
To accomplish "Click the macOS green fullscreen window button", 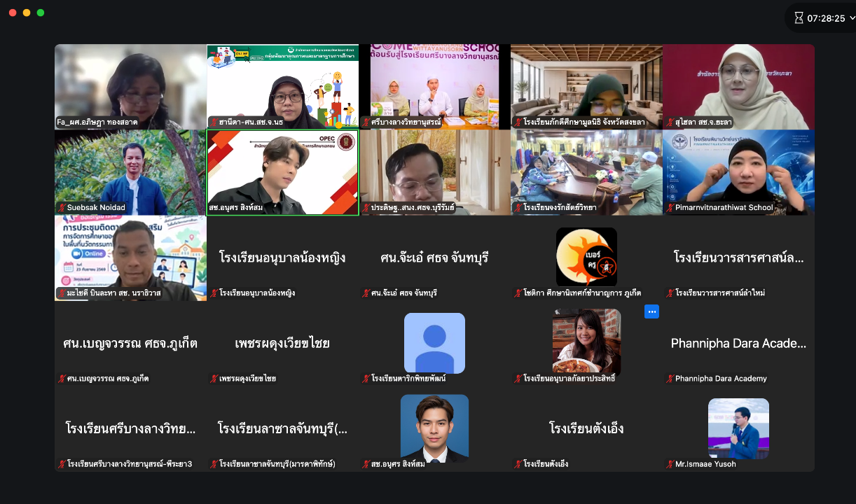I will [x=41, y=13].
